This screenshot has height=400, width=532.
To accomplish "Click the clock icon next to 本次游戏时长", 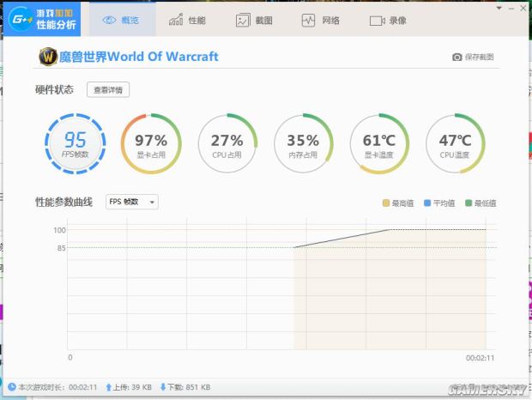I will coord(11,387).
